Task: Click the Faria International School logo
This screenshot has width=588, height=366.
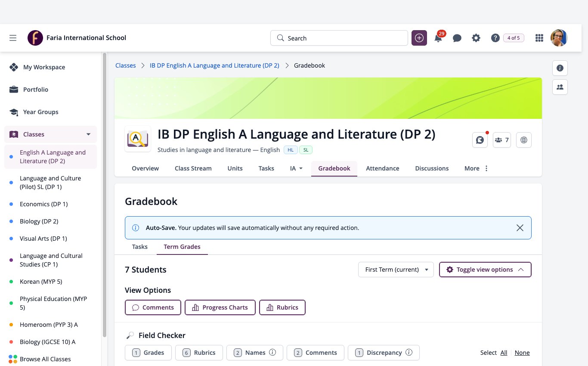Action: point(35,38)
